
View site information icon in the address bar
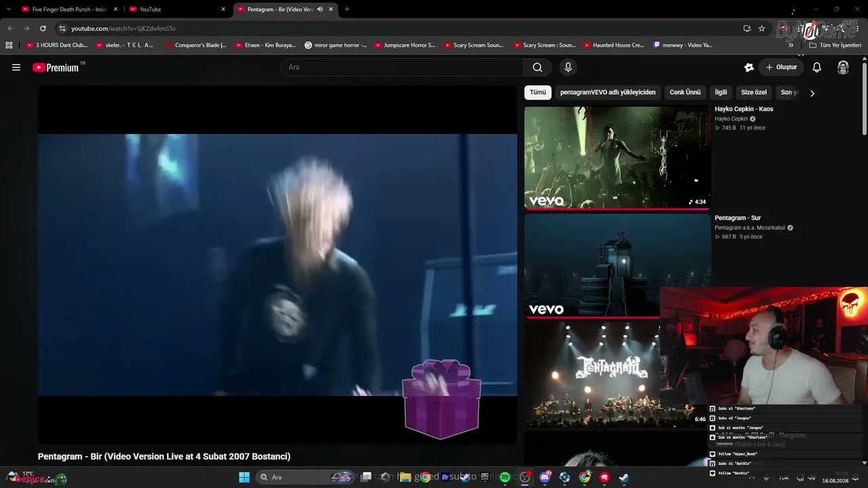[x=62, y=28]
